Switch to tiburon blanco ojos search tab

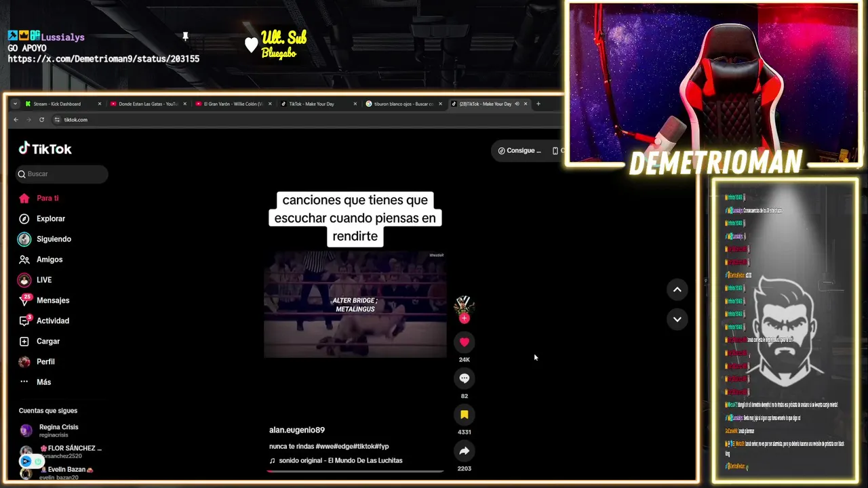pyautogui.click(x=403, y=104)
